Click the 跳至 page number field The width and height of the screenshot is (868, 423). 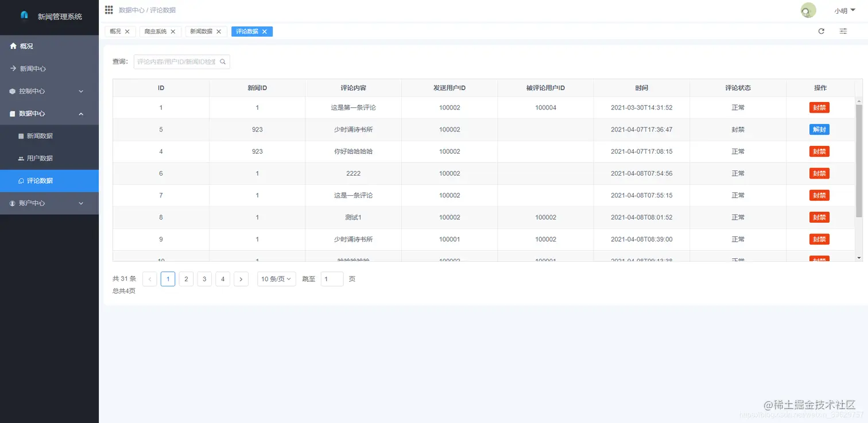(x=332, y=279)
